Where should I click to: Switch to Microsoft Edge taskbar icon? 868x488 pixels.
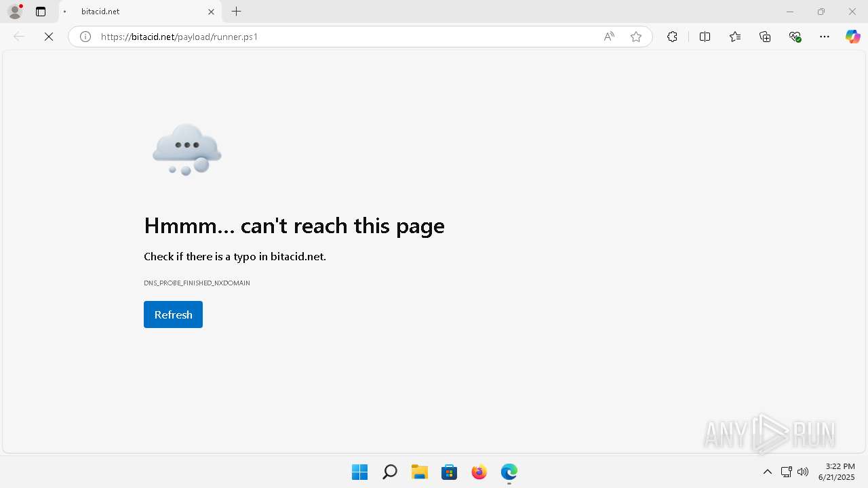[x=509, y=472]
